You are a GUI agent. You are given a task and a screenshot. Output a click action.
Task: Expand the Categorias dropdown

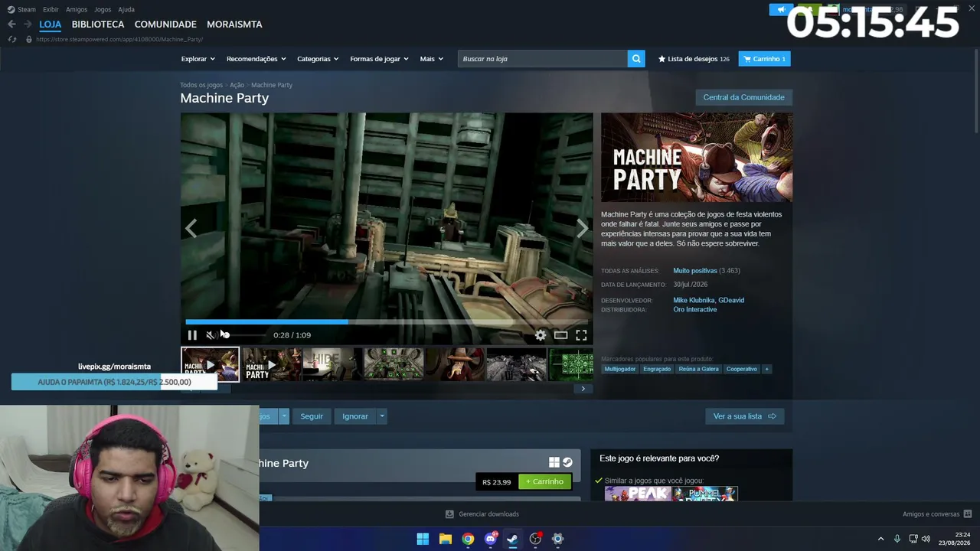click(318, 59)
